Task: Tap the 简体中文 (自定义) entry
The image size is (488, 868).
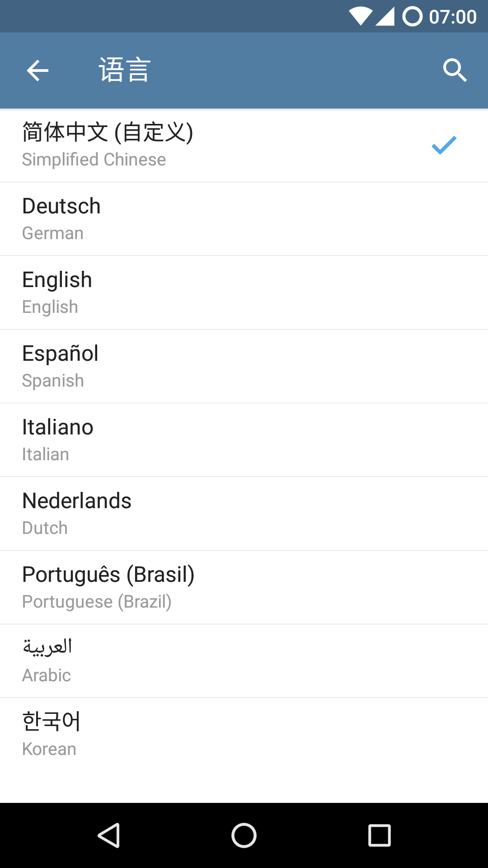Action: coord(244,145)
